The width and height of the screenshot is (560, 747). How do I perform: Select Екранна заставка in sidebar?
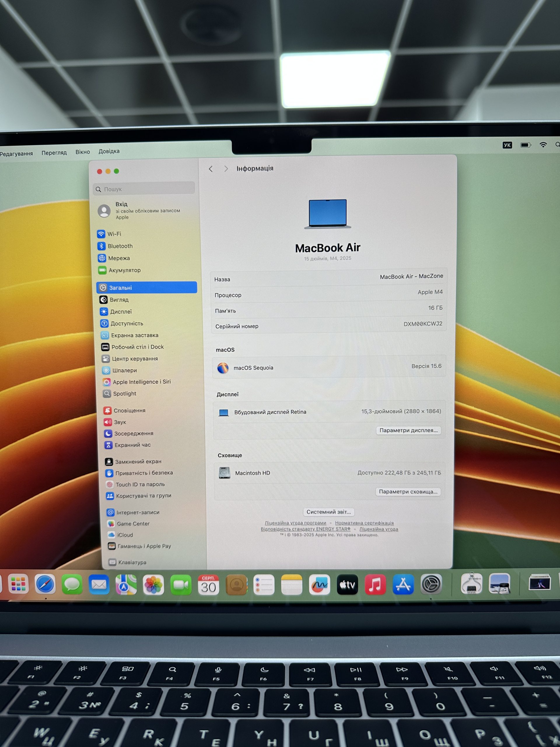129,335
